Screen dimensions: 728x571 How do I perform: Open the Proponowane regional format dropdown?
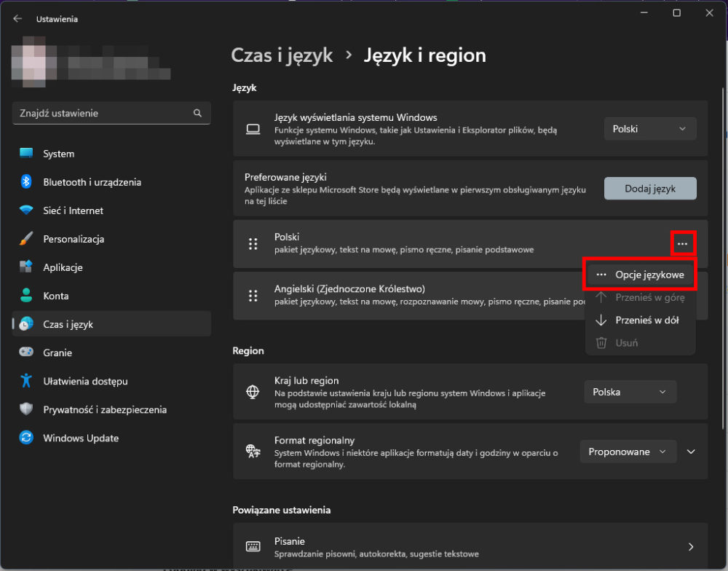click(x=628, y=452)
